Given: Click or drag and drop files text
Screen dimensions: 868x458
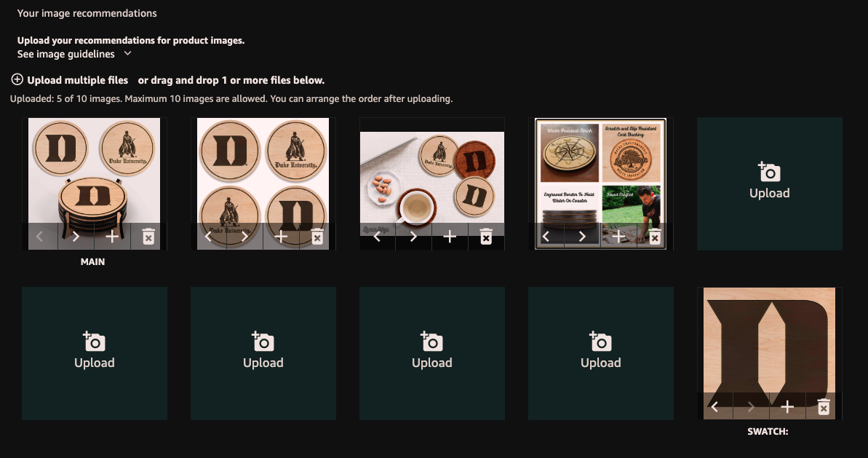Looking at the screenshot, I should [231, 80].
